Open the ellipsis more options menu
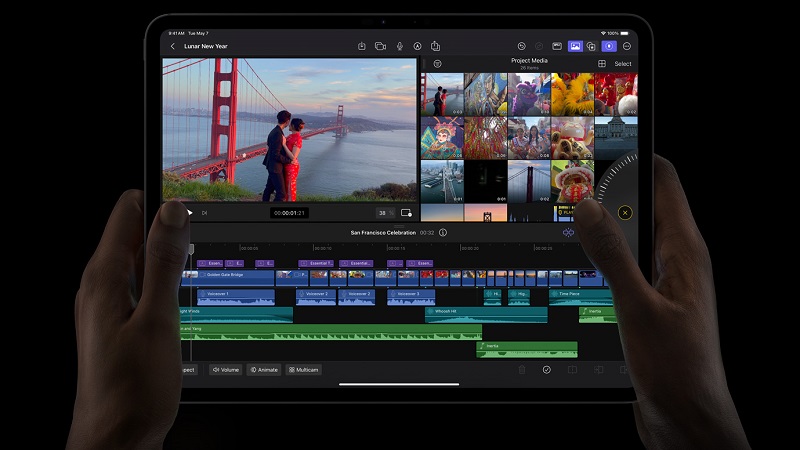Viewport: 800px width, 450px height. click(x=627, y=46)
